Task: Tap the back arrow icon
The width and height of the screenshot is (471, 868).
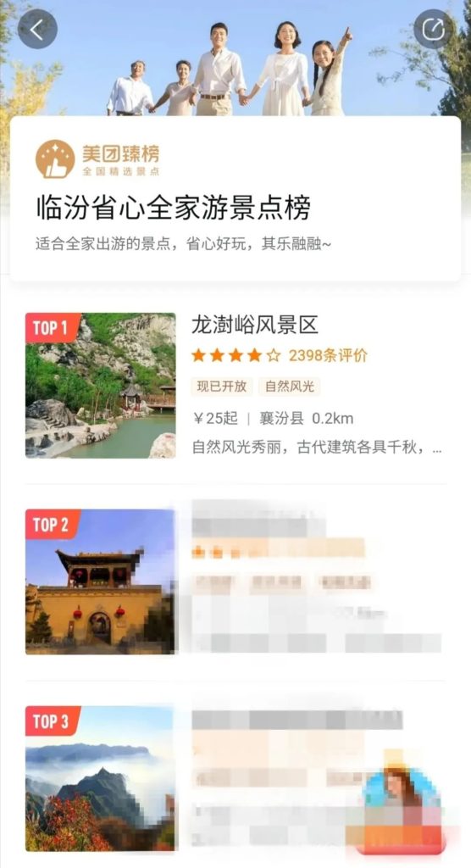Action: pos(37,29)
